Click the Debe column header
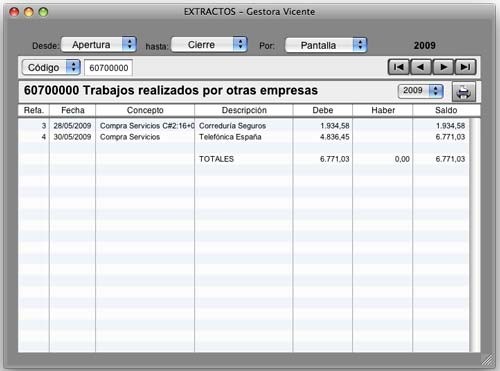 point(323,110)
